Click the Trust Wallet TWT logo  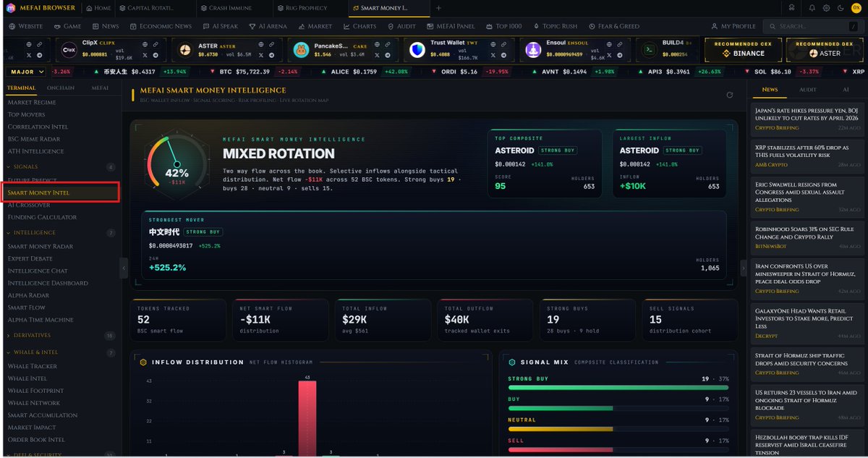[417, 50]
